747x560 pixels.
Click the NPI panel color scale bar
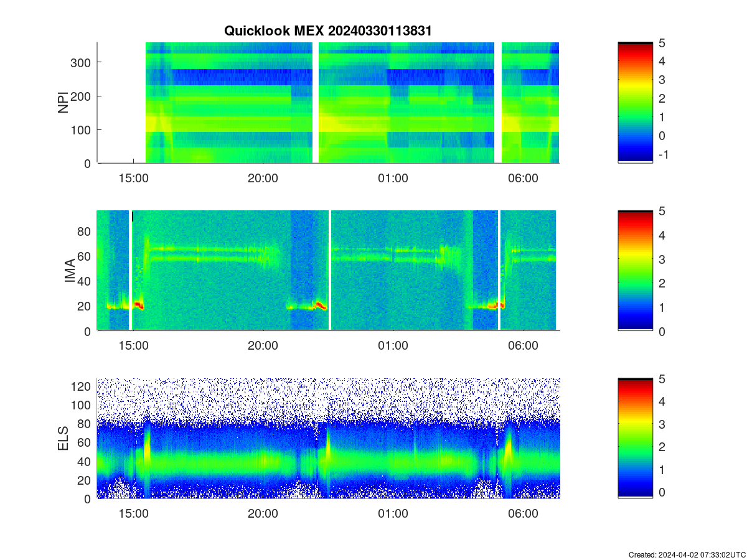coord(635,103)
